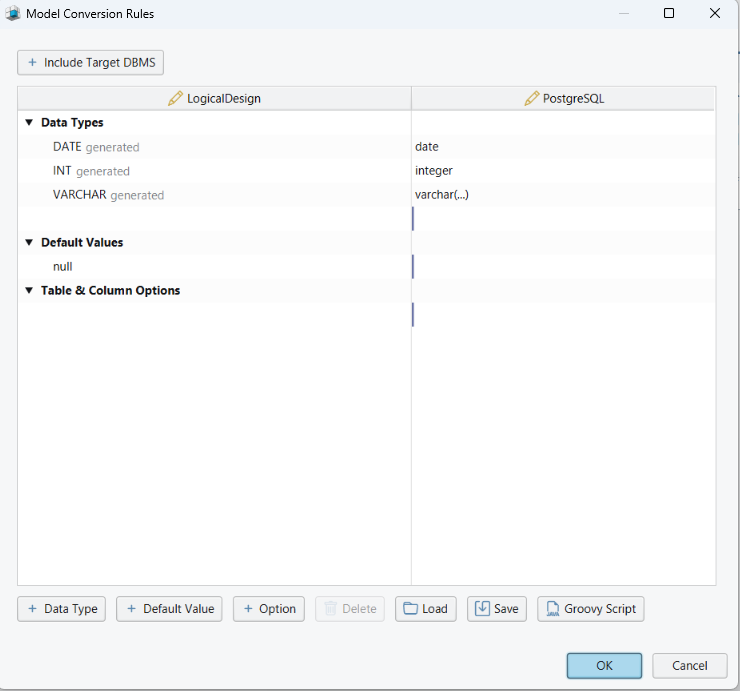Screen dimensions: 740x691
Task: Confirm with the OK button
Action: [604, 666]
